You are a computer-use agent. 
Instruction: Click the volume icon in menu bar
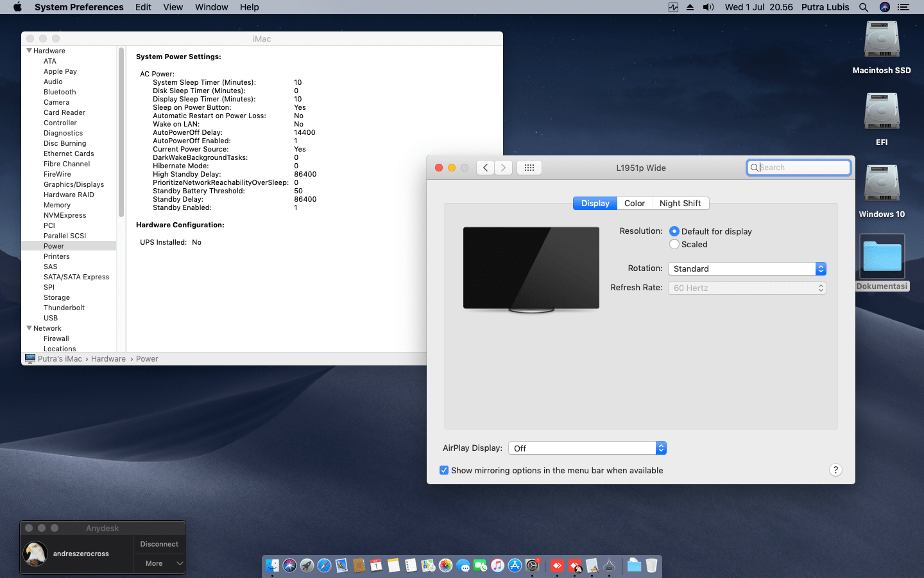(x=708, y=7)
